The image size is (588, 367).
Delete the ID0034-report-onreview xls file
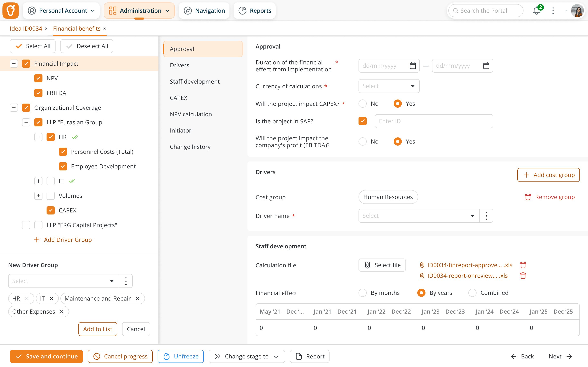click(523, 276)
